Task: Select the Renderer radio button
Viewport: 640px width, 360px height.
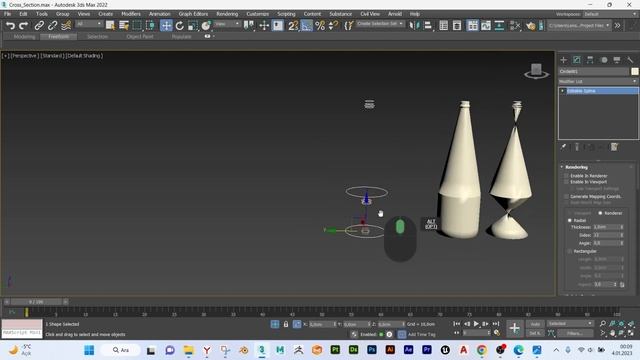Action: 600,213
